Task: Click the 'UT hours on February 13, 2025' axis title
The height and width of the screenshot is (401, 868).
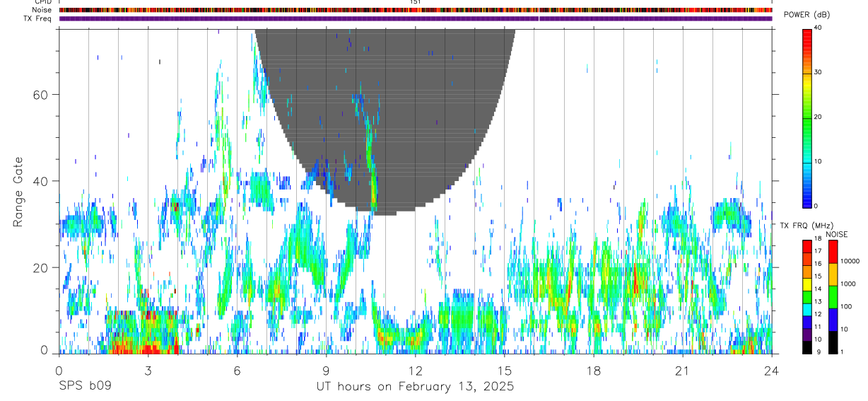Action: pyautogui.click(x=415, y=388)
